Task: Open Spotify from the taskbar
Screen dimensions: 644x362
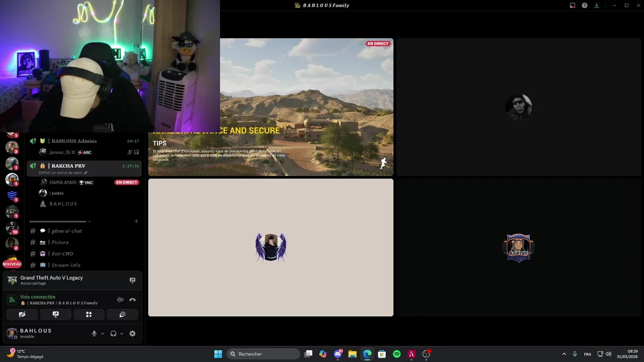Action: pyautogui.click(x=396, y=354)
